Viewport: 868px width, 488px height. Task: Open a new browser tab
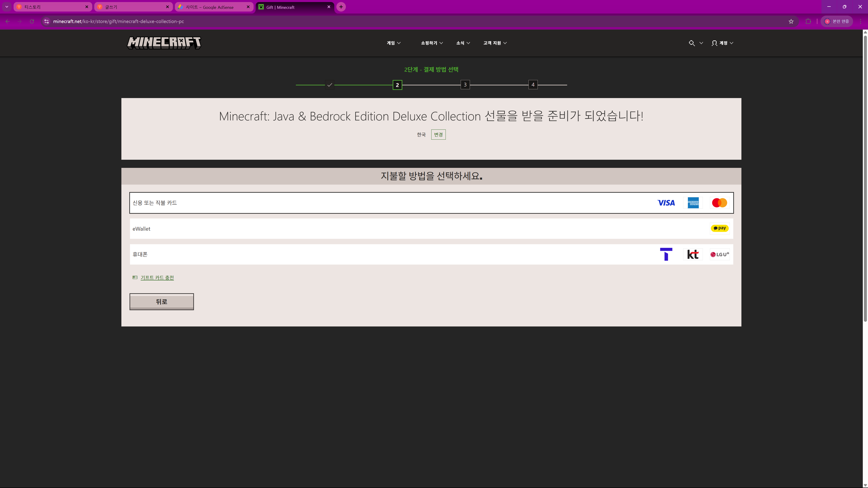[x=341, y=7]
